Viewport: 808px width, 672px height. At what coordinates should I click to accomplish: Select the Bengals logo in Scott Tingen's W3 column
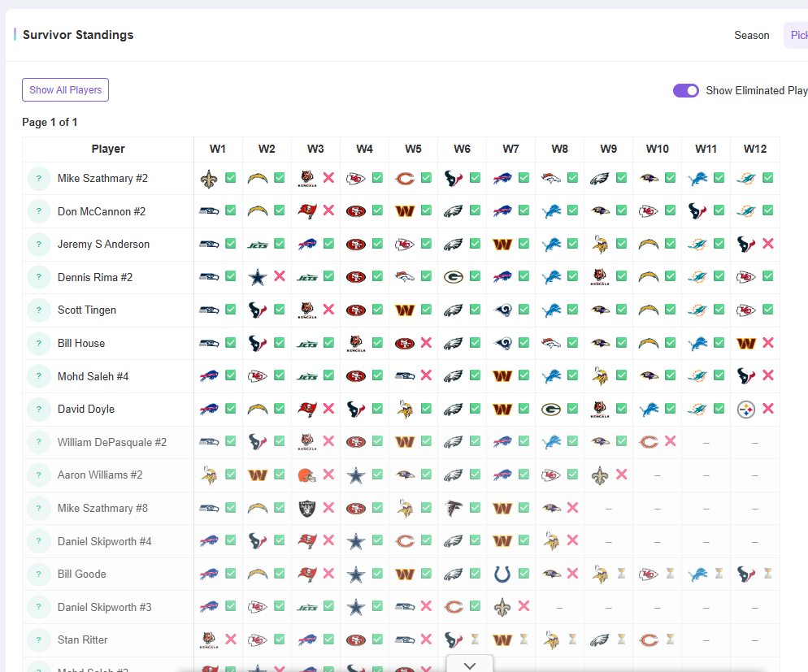pos(307,310)
